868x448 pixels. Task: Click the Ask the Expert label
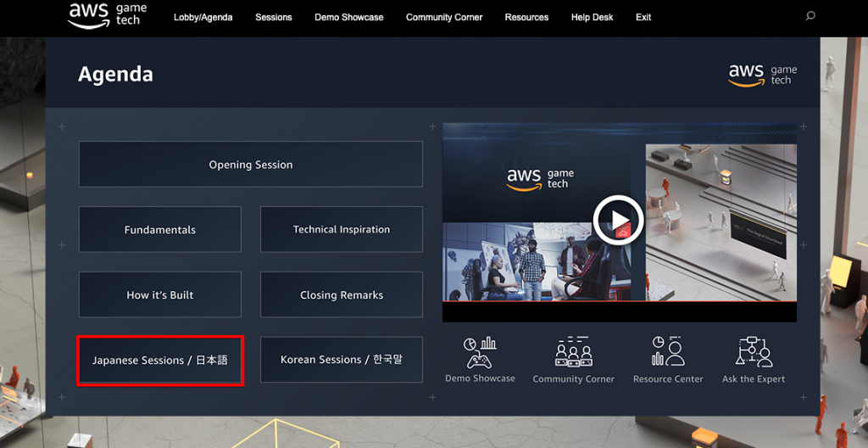coord(754,379)
